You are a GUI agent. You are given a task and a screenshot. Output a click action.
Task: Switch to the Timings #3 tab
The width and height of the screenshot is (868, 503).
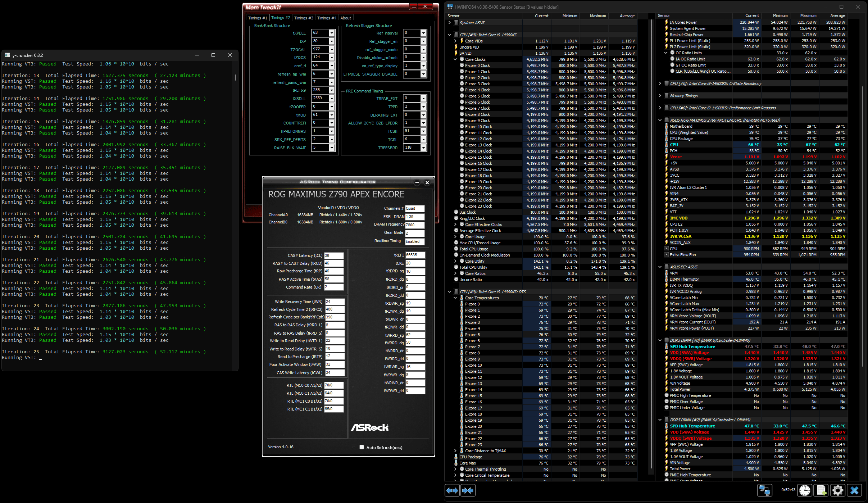pyautogui.click(x=304, y=18)
